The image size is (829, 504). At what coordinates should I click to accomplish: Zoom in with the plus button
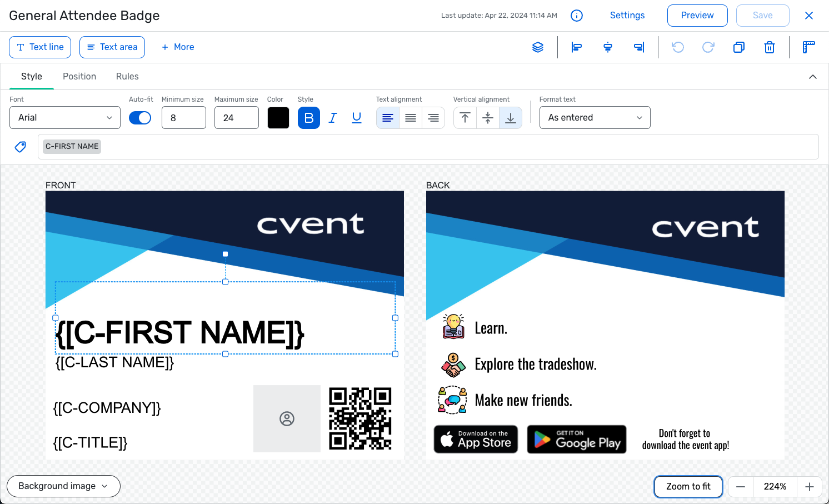point(810,487)
